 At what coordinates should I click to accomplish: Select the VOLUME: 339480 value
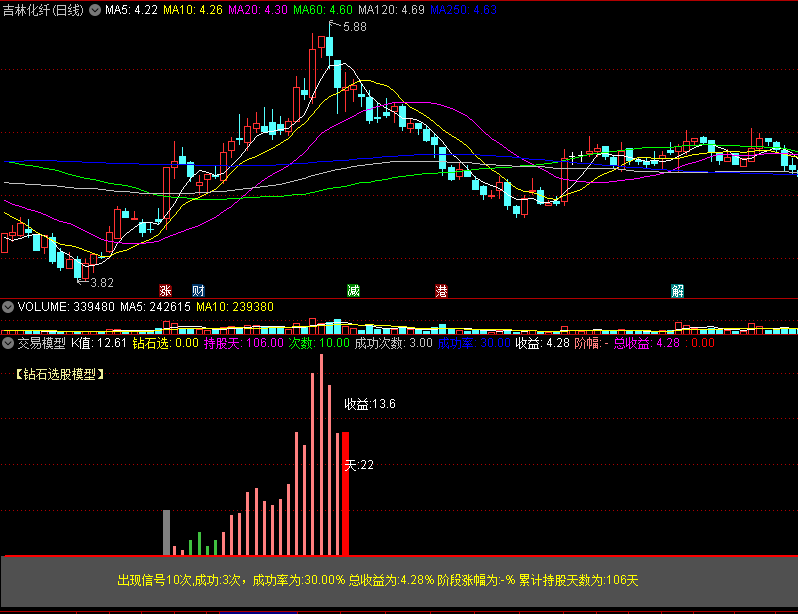point(66,306)
